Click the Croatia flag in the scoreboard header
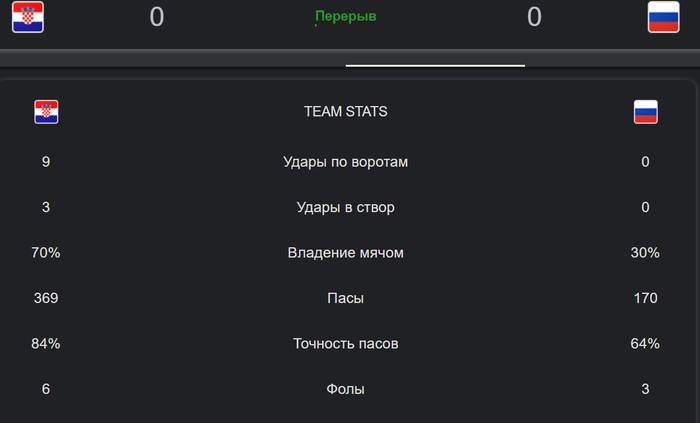700x423 pixels. click(x=27, y=17)
